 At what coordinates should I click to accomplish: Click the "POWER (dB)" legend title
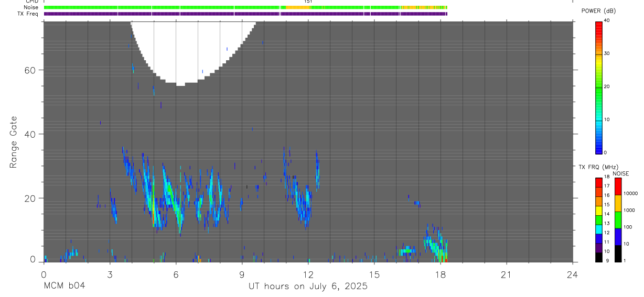coord(598,10)
